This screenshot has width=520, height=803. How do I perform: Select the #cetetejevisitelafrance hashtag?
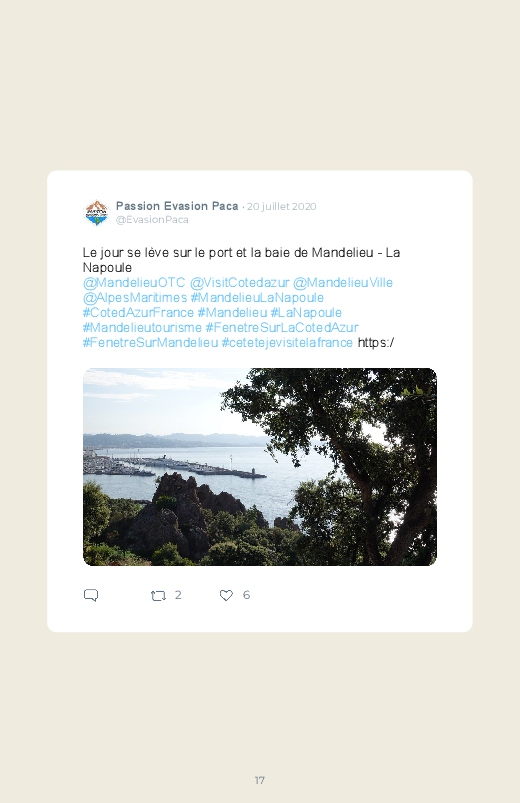[287, 343]
